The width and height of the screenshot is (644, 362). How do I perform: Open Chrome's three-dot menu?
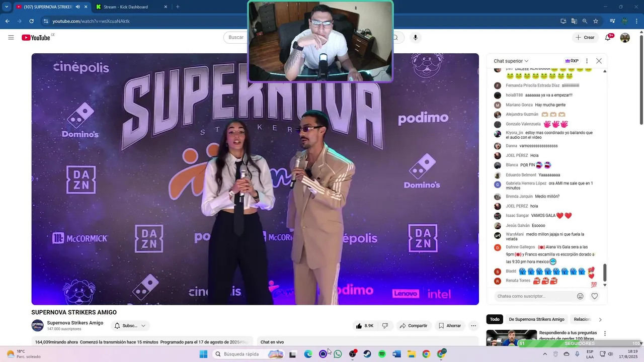[x=637, y=21]
